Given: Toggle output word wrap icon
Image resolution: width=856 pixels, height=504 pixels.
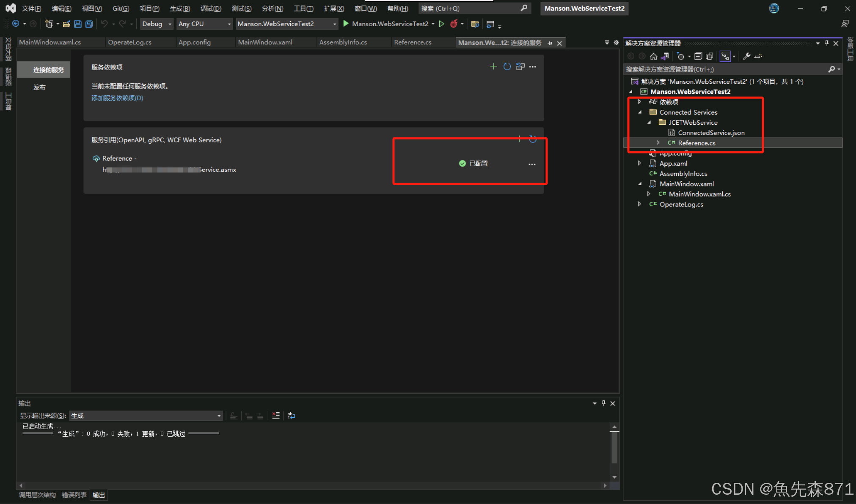Looking at the screenshot, I should tap(291, 416).
